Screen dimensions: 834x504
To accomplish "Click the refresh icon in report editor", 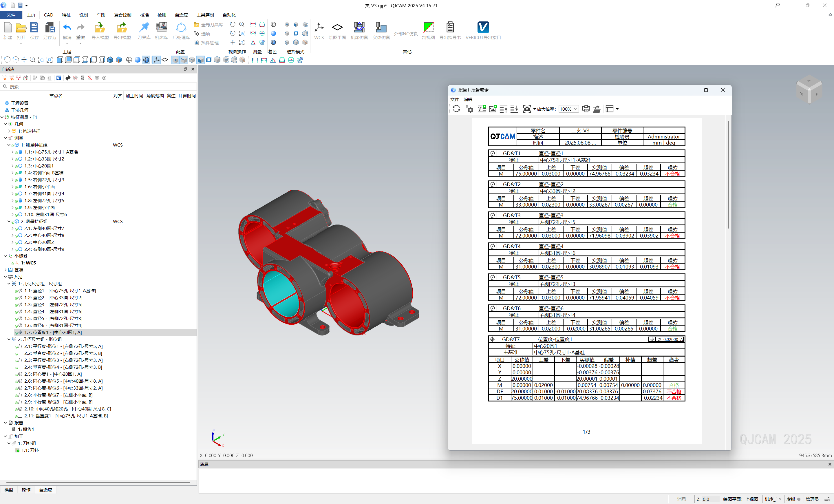I will pos(456,109).
